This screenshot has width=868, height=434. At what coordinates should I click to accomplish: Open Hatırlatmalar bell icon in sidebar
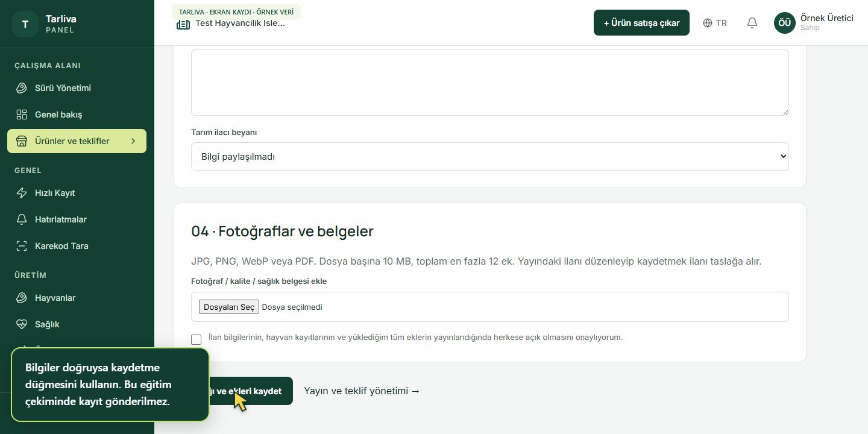[x=22, y=219]
